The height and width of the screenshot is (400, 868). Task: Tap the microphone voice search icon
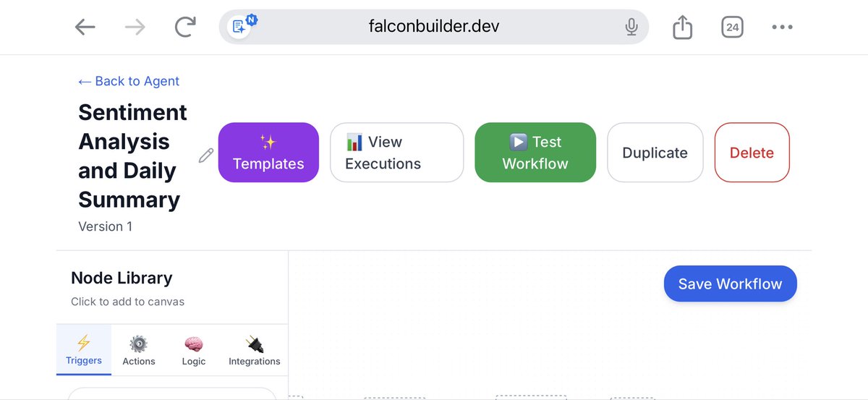point(631,27)
